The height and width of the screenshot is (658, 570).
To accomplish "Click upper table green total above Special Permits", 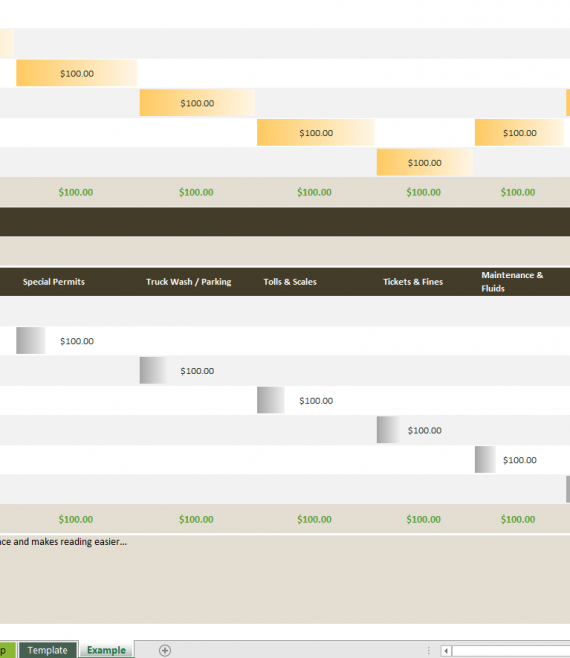I will click(76, 192).
